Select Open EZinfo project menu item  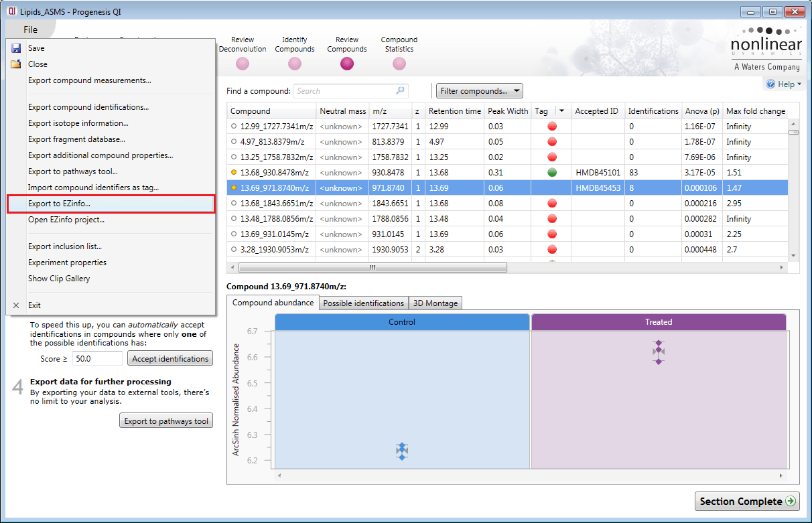pos(66,220)
